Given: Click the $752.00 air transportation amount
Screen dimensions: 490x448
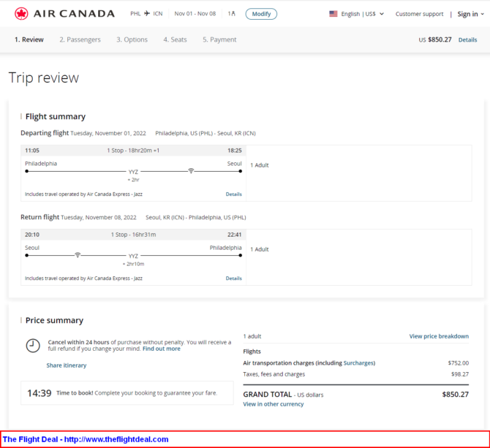Looking at the screenshot, I should click(x=458, y=362).
